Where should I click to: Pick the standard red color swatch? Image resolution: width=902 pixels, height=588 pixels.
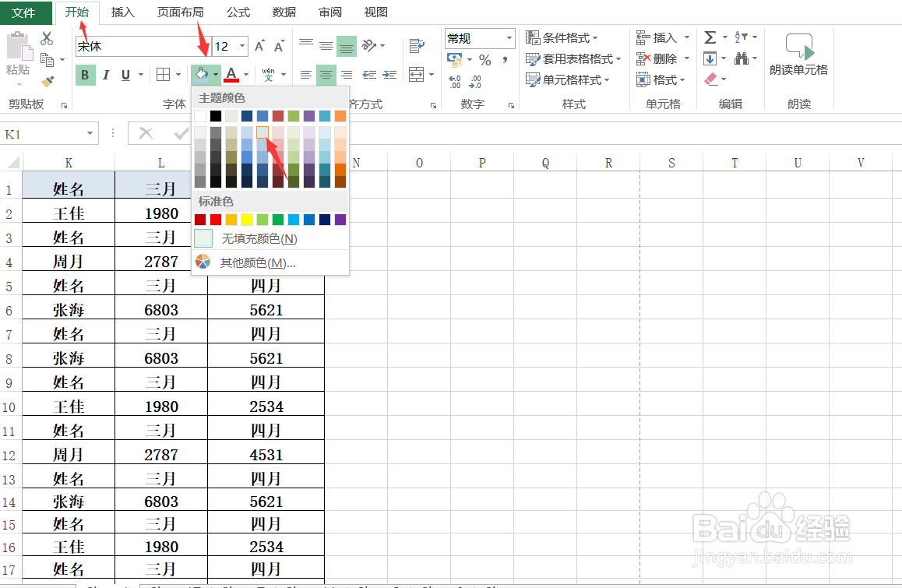(x=216, y=219)
